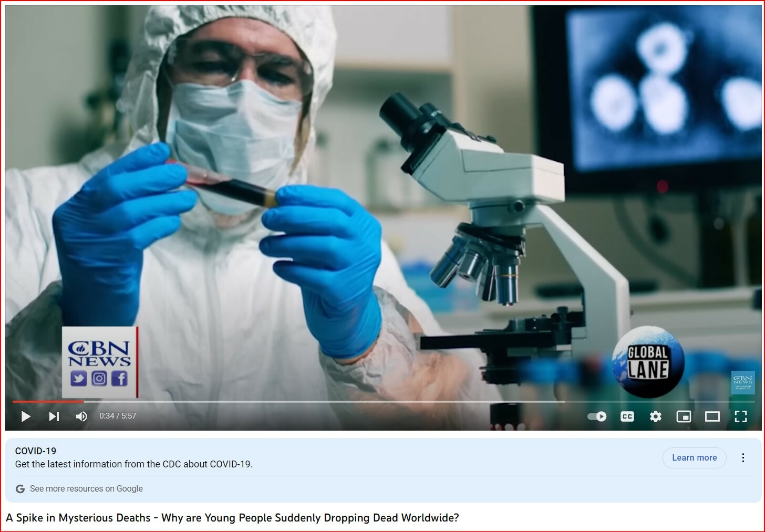Image resolution: width=765 pixels, height=532 pixels.
Task: Mute the video using the speaker icon
Action: coord(81,416)
